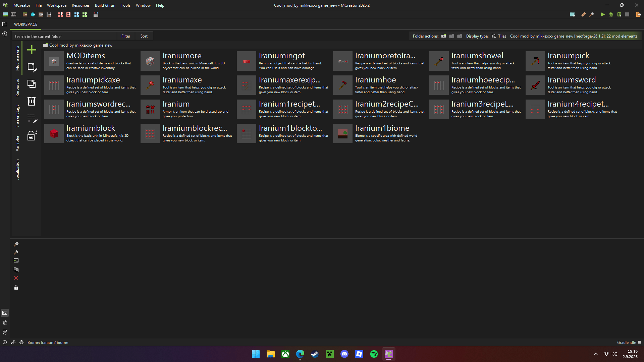This screenshot has height=362, width=644.
Task: Open the Build & run menu
Action: coord(105,5)
